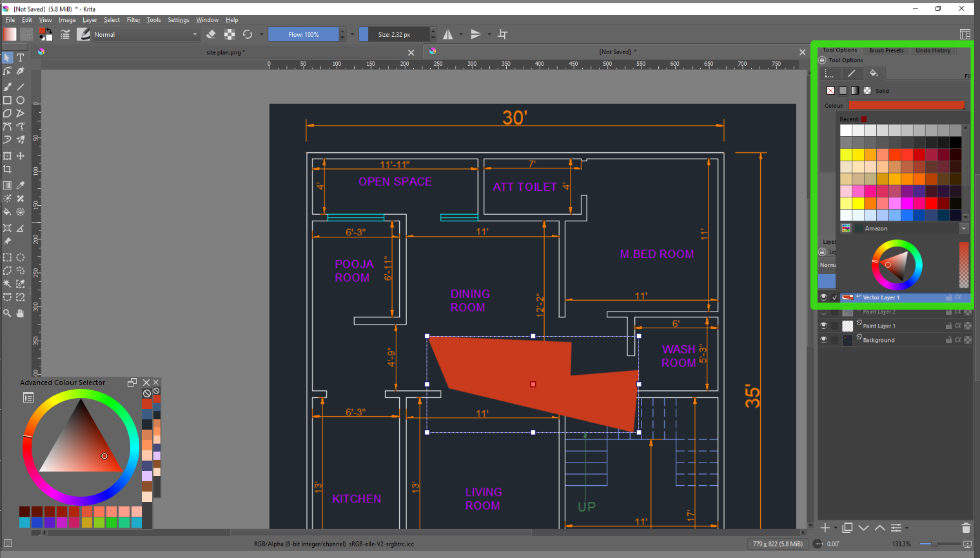Open the Colour fill dropdown bar
The image size is (980, 558).
click(x=906, y=105)
